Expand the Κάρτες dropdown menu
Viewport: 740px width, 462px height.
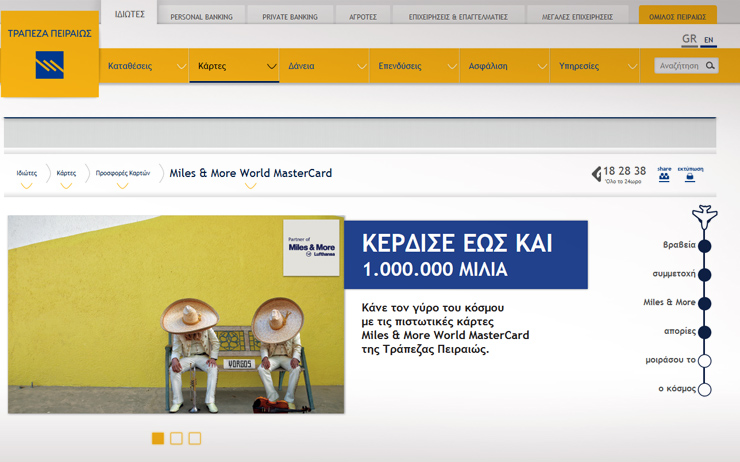tap(271, 67)
